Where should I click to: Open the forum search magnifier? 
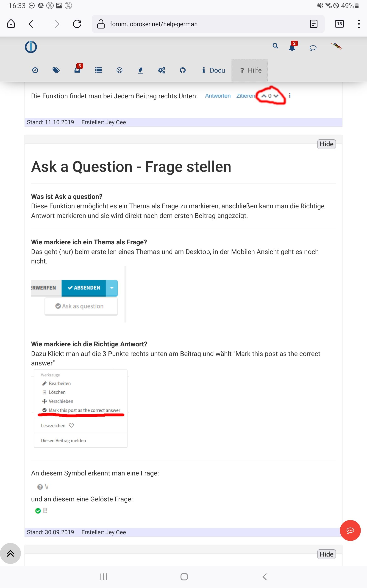(x=275, y=46)
